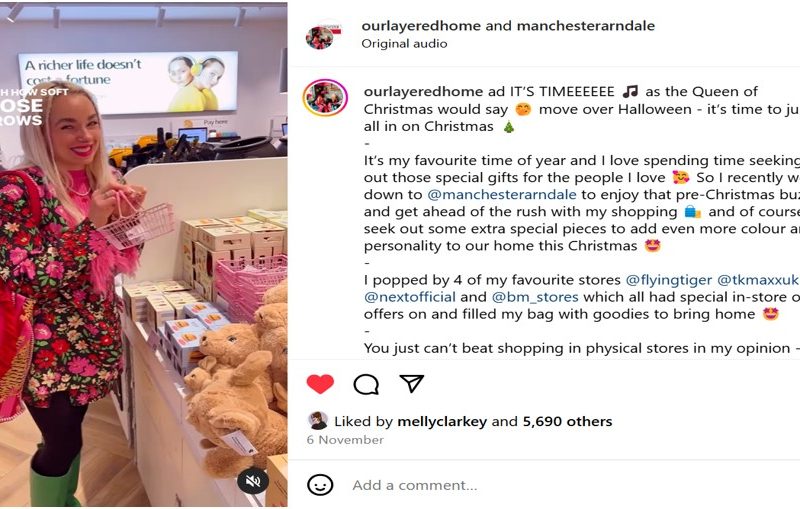Show list of 5,690 others likes
800x509 pixels.
[567, 421]
